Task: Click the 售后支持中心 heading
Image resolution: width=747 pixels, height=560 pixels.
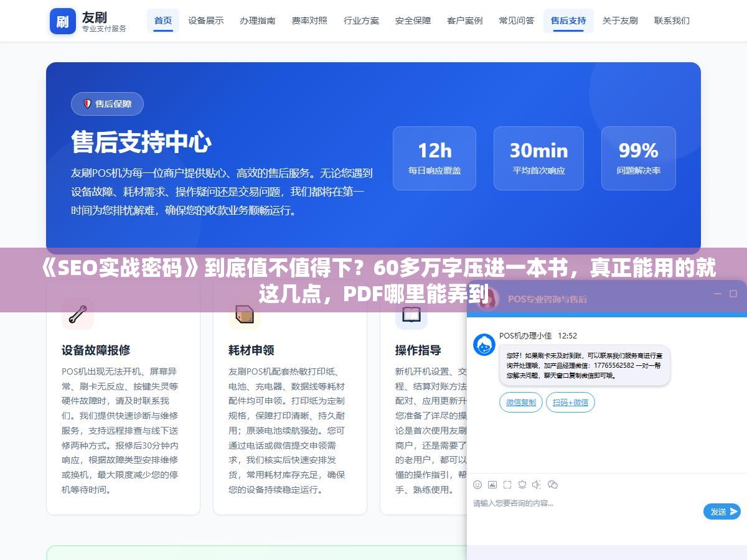Action: point(141,142)
